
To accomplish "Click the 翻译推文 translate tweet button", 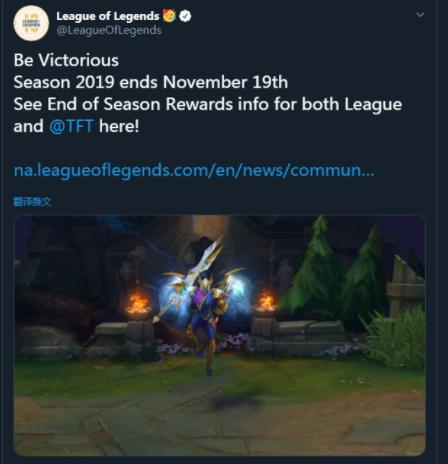I will [32, 201].
